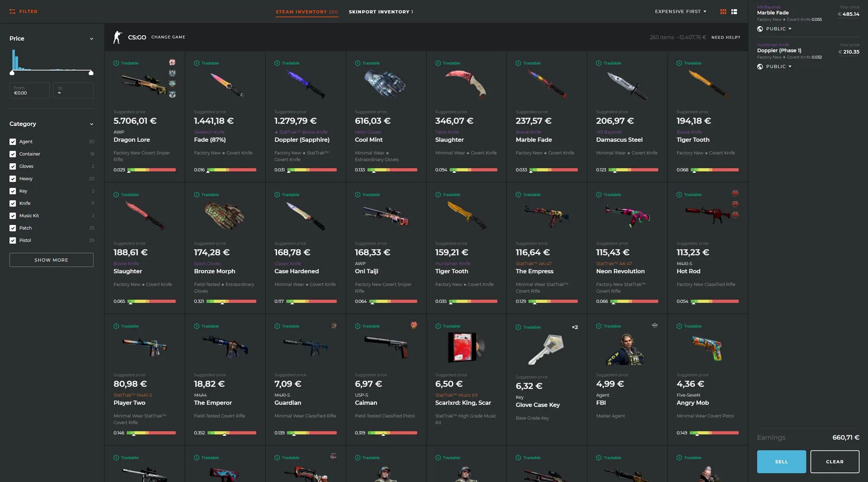Click the Glove Case Key tradable icon
The image size is (868, 482).
pos(518,327)
